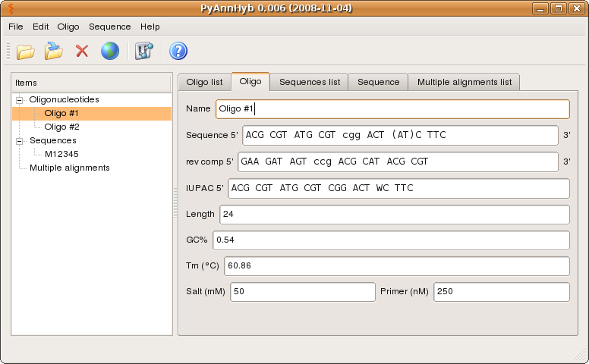Click the Oligonucleotides tree label
589x364 pixels.
pyautogui.click(x=65, y=99)
